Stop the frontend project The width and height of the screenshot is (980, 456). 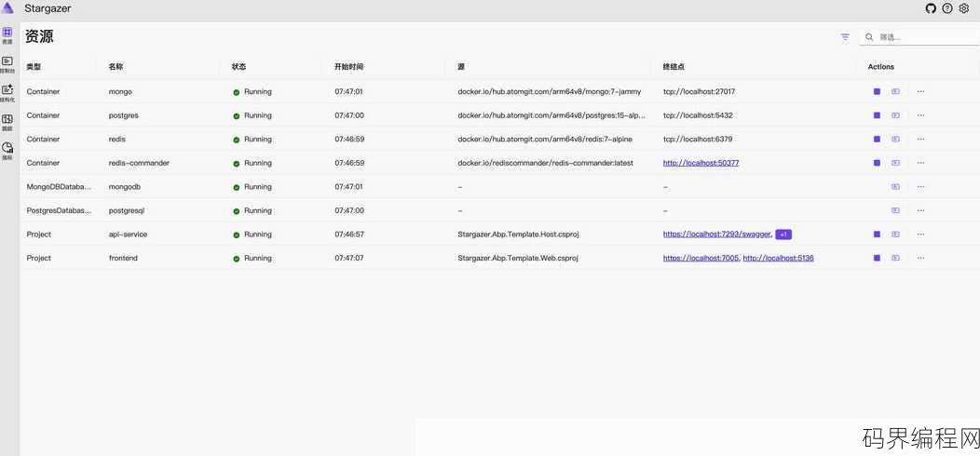point(877,258)
